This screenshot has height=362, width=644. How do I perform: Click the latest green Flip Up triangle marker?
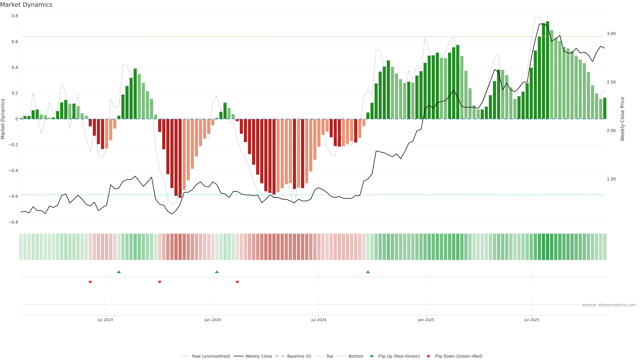click(x=368, y=272)
